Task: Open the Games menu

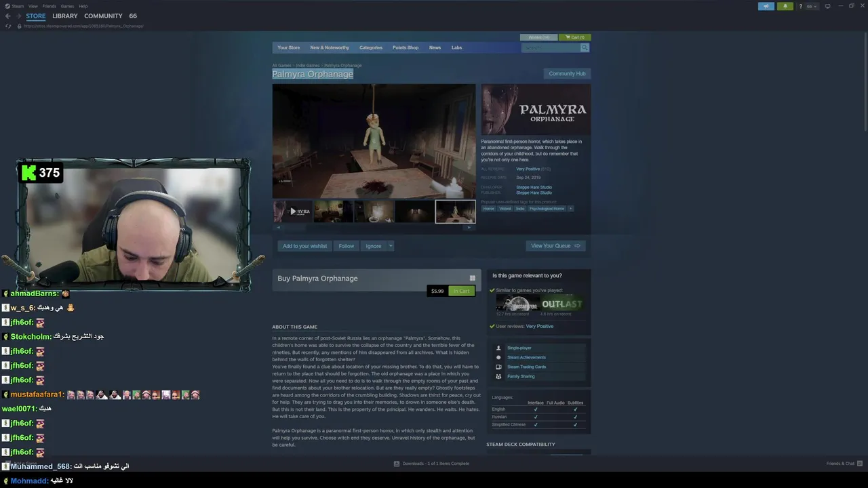Action: 67,6
